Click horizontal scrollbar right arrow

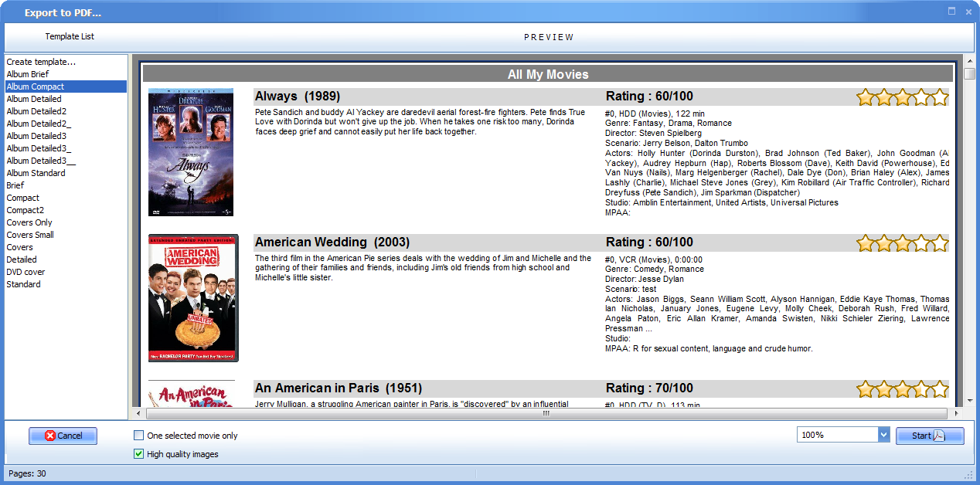(954, 413)
